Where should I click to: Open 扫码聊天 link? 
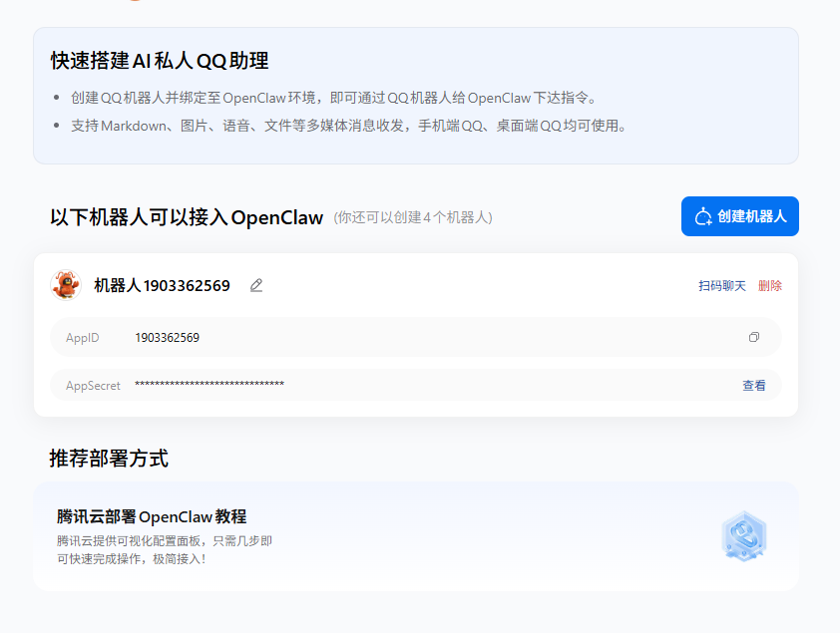pos(721,286)
